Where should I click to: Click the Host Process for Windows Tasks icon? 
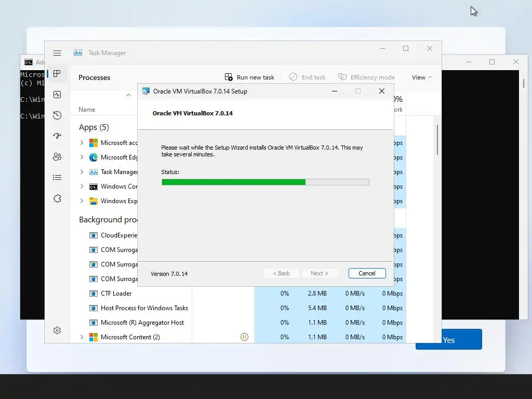pyautogui.click(x=94, y=308)
